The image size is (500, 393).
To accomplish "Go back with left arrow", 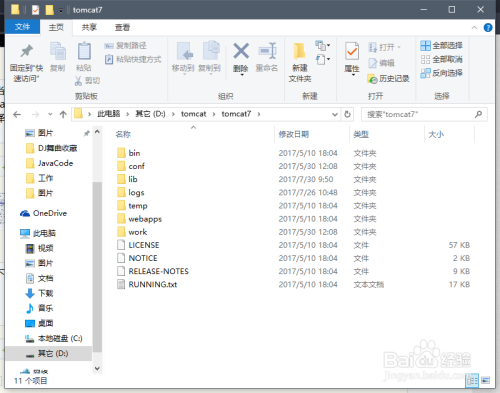I will click(17, 115).
